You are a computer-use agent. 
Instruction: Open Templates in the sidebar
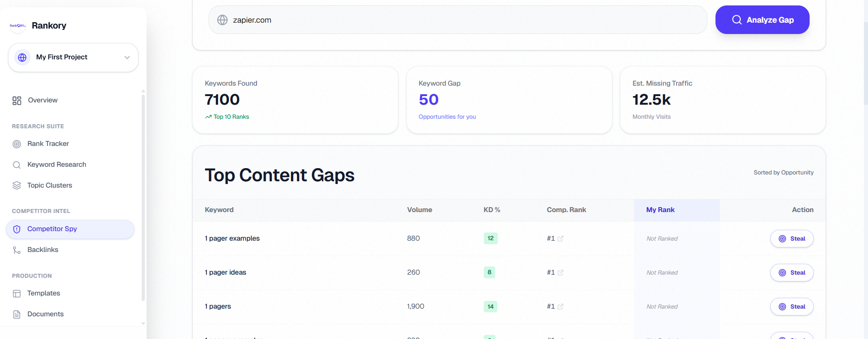(43, 293)
